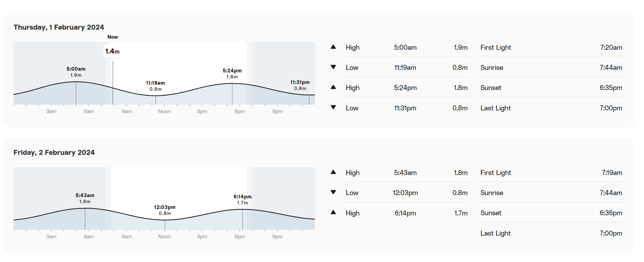Click Friday's Sunset 6:36pm row
Viewport: 644px width, 262px height.
(x=551, y=213)
